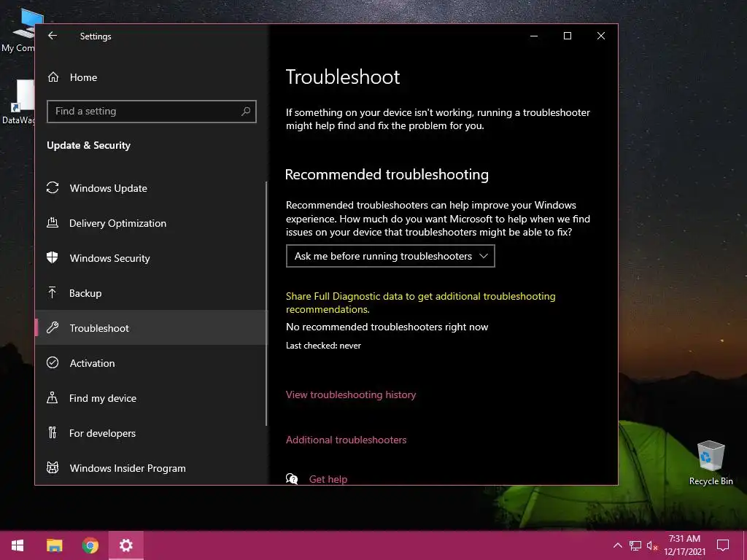Show hidden tray icons chevron
This screenshot has height=560, width=747.
(x=617, y=545)
